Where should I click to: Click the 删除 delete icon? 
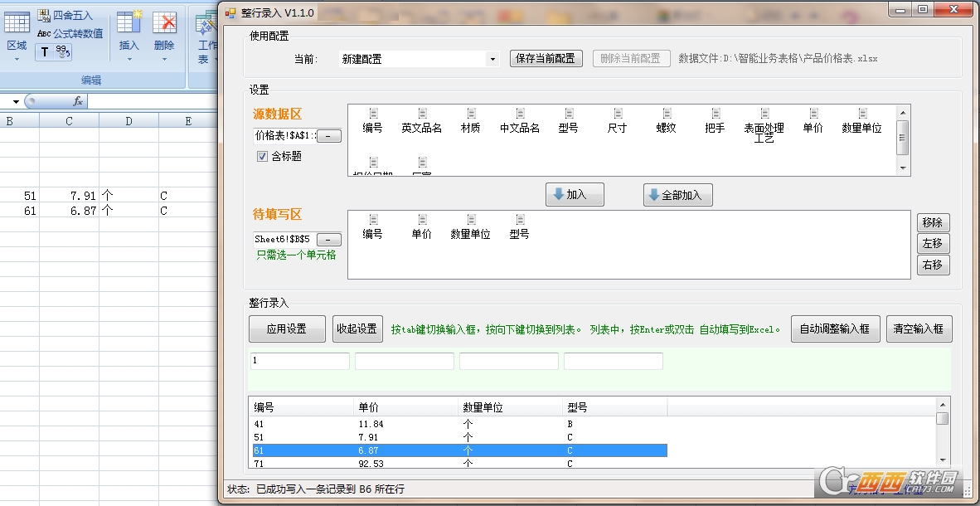(x=164, y=22)
